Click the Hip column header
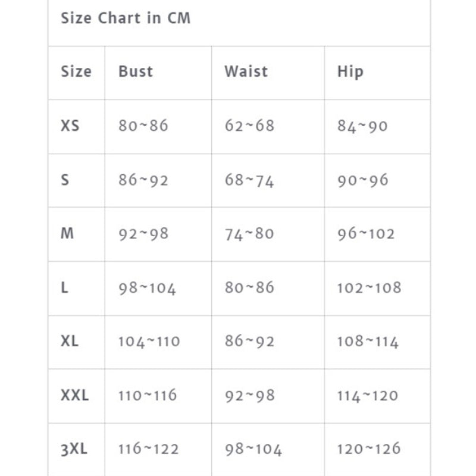The height and width of the screenshot is (476, 476). click(350, 72)
